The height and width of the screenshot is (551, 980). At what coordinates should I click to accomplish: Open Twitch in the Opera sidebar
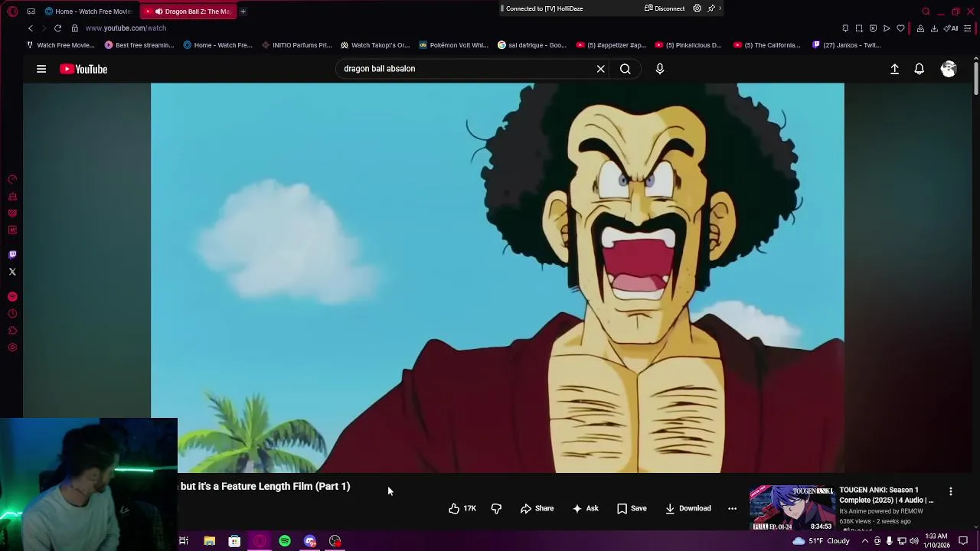pos(12,255)
